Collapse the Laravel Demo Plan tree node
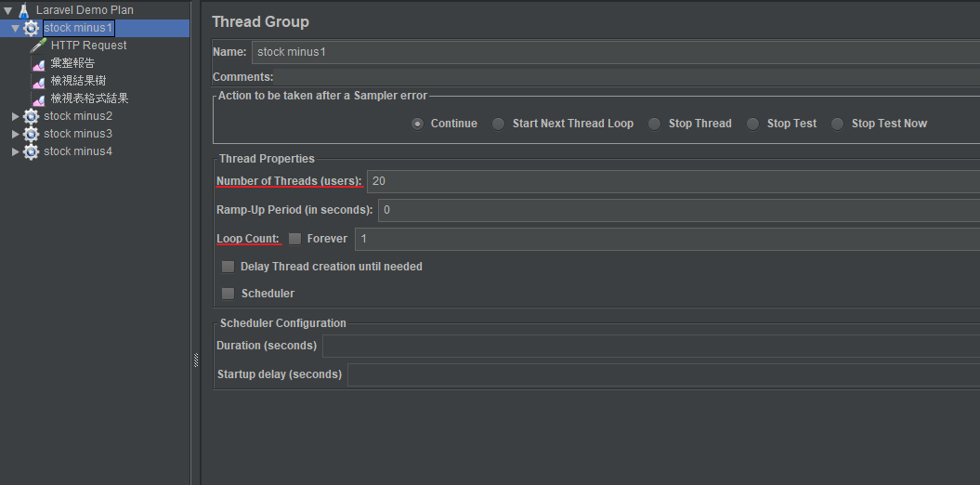Viewport: 980px width, 485px height. (8, 10)
